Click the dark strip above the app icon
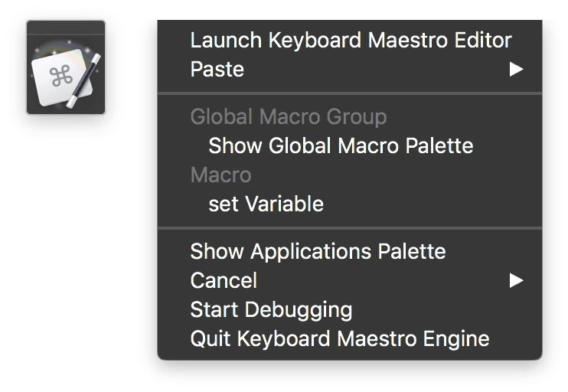This screenshot has height=392, width=568. tap(65, 28)
